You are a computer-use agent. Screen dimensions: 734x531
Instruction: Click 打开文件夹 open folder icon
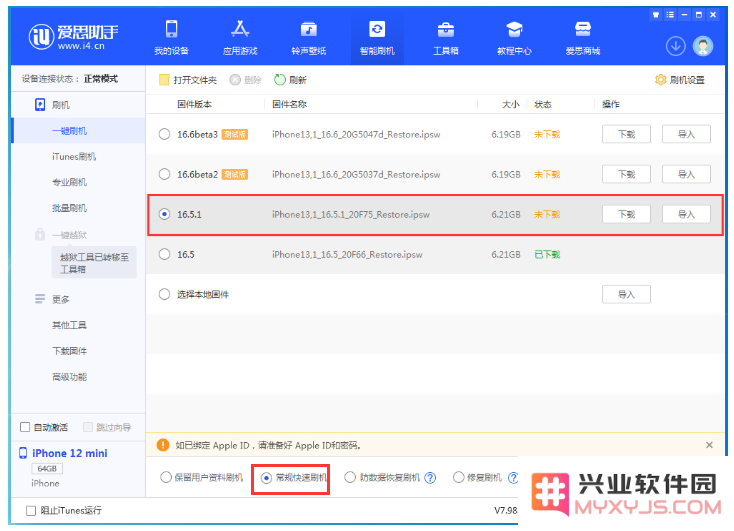pos(164,80)
